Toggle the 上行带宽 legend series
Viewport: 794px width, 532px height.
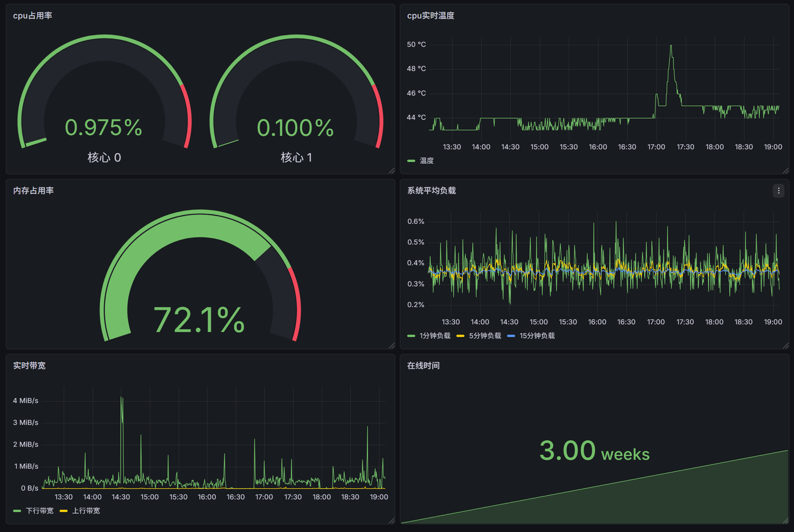click(86, 511)
